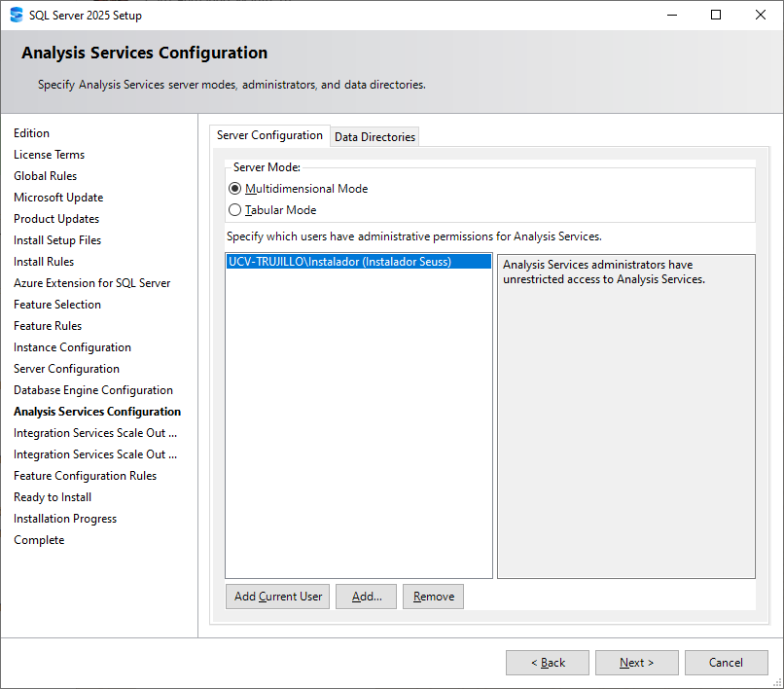Click the SQL Server setup logo icon
Screen dimensions: 784x689
16,15
